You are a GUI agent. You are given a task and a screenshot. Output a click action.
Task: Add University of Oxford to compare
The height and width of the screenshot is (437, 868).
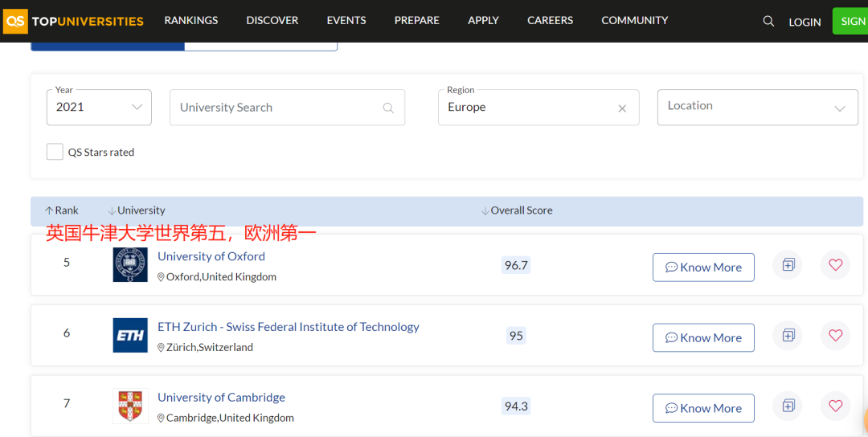click(788, 265)
